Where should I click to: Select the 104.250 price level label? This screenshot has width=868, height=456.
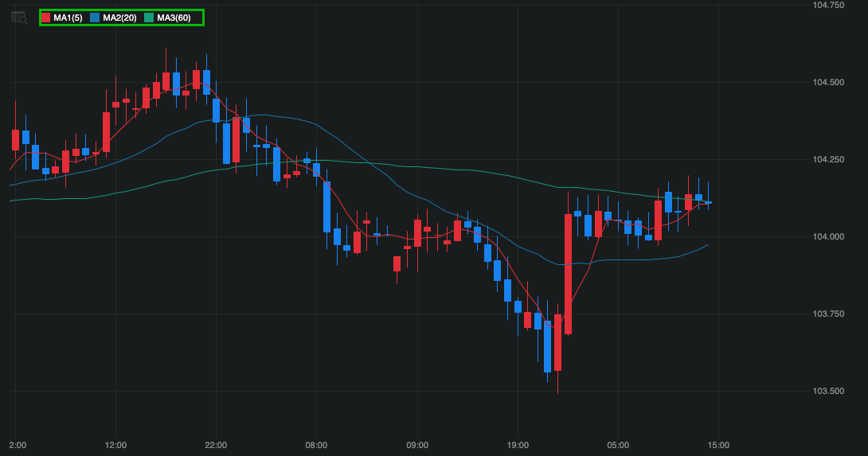click(x=828, y=159)
